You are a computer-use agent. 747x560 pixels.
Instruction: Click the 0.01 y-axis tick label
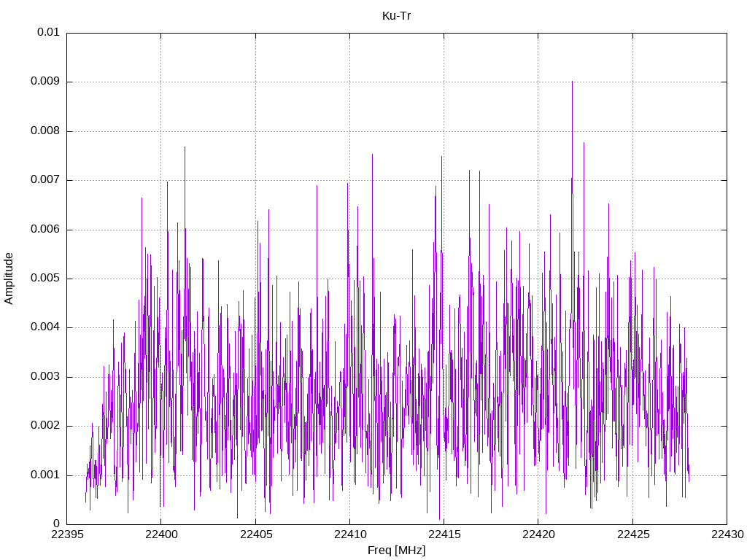pos(48,32)
